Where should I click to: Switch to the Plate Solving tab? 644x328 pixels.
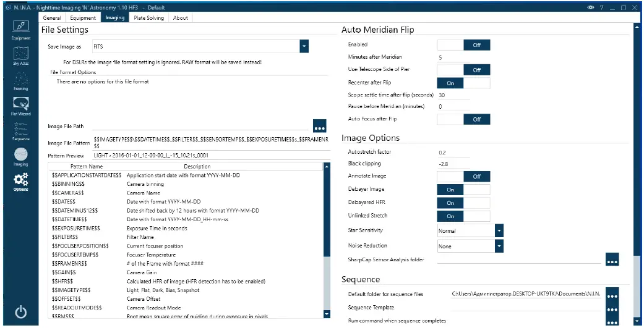click(x=147, y=18)
